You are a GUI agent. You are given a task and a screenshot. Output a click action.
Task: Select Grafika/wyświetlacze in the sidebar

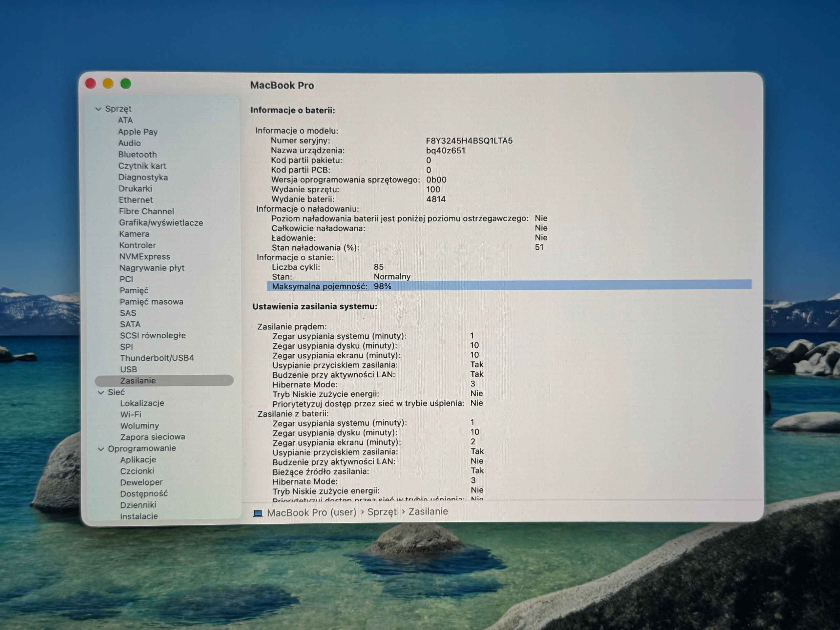(161, 222)
